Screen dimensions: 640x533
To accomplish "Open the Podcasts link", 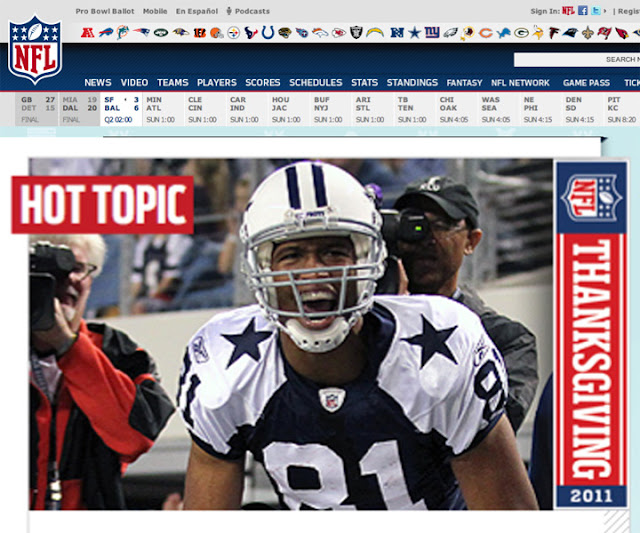I will pos(248,11).
